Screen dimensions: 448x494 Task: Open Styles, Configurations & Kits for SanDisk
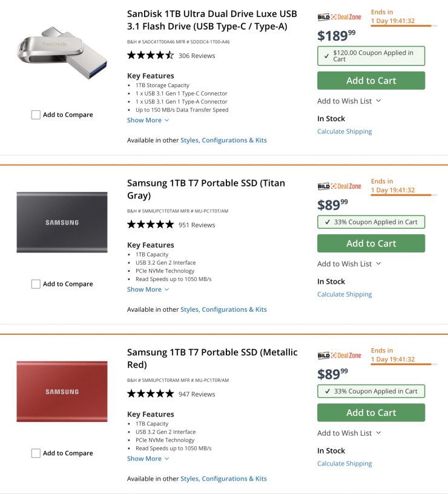(x=223, y=140)
